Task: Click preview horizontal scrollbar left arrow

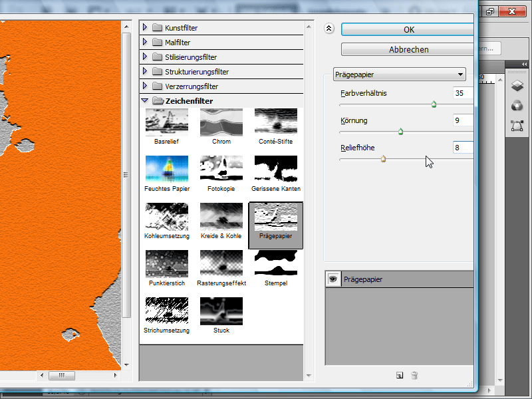Action: (42, 375)
